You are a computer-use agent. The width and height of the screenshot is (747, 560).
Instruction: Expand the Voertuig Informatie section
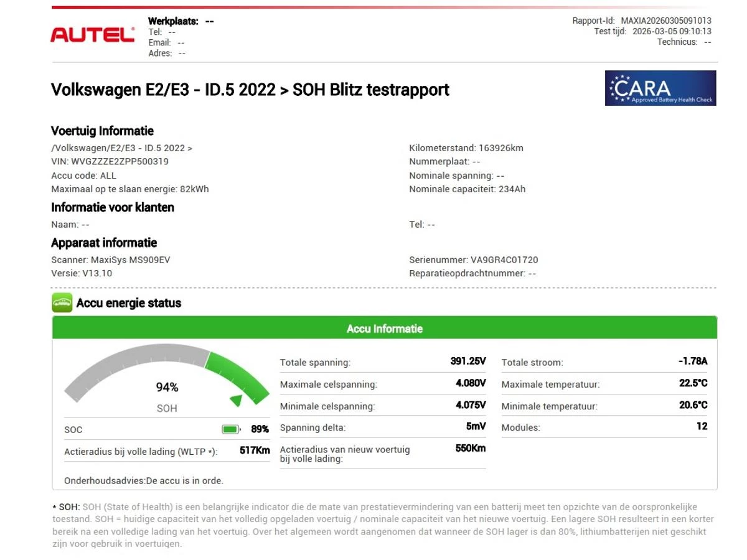pos(102,131)
